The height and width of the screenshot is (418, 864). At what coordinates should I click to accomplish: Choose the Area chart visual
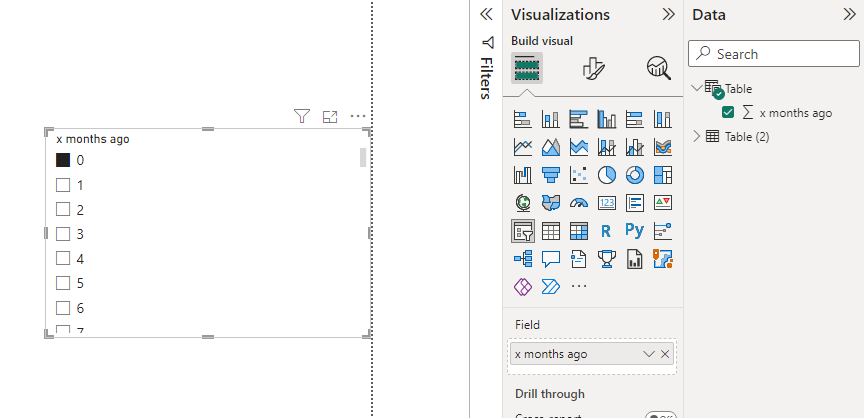point(550,147)
